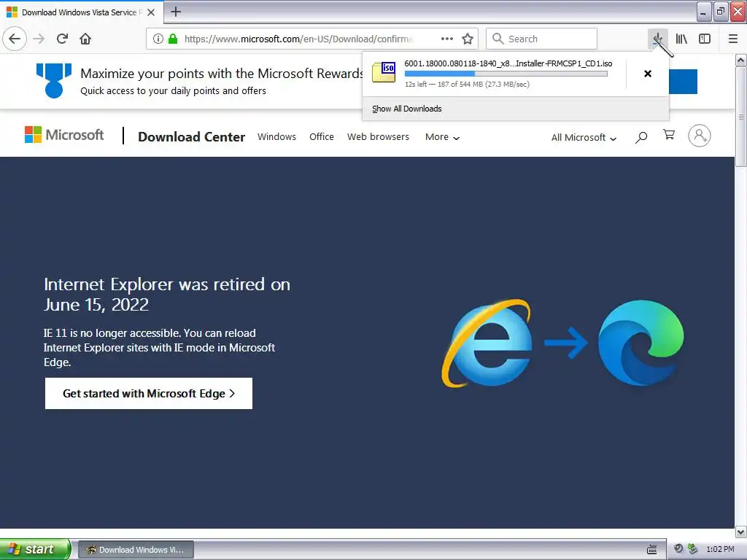Image resolution: width=747 pixels, height=560 pixels.
Task: Expand the All Microsoft dropdown
Action: (584, 138)
